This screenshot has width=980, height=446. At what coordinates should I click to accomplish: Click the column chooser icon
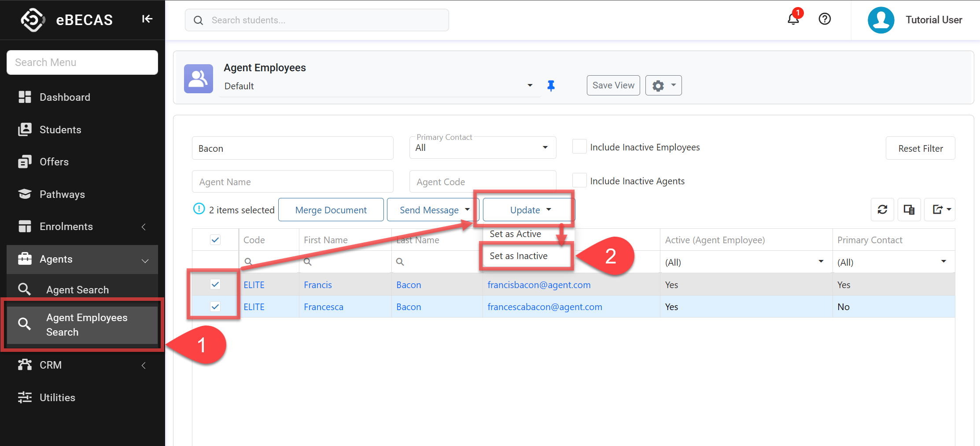click(909, 210)
